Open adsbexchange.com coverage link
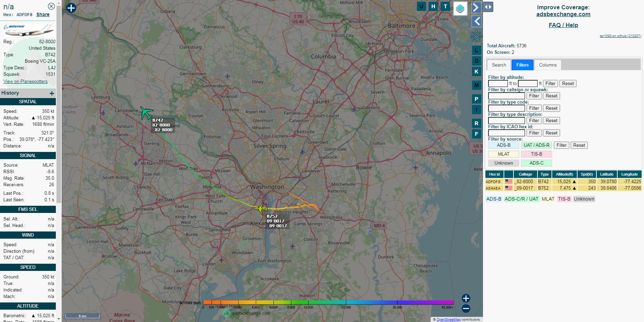 (563, 14)
